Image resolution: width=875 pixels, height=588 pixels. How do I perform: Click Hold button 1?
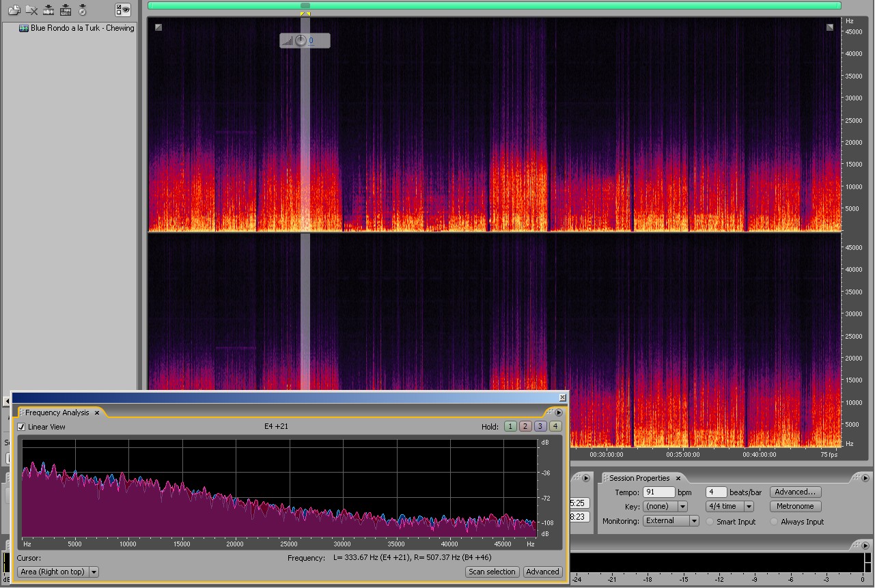[x=510, y=426]
